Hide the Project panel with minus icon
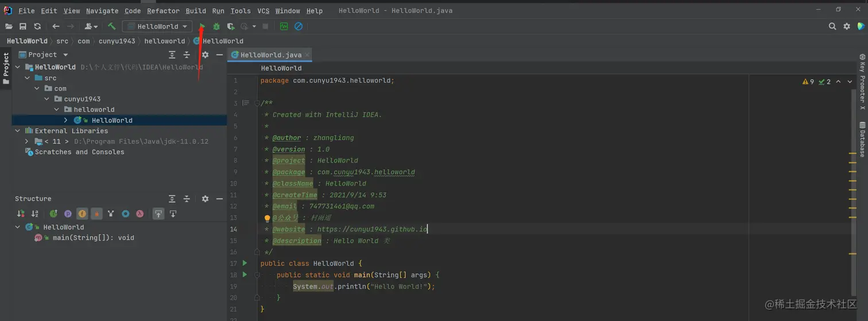868x321 pixels. coord(219,55)
